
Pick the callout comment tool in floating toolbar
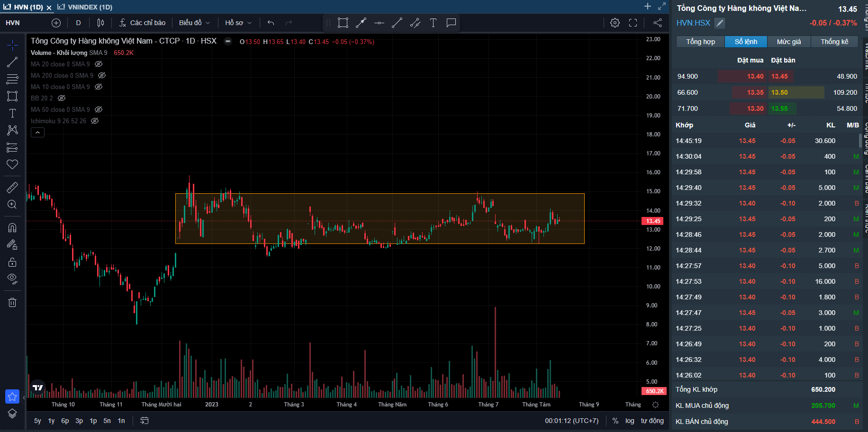[x=451, y=23]
